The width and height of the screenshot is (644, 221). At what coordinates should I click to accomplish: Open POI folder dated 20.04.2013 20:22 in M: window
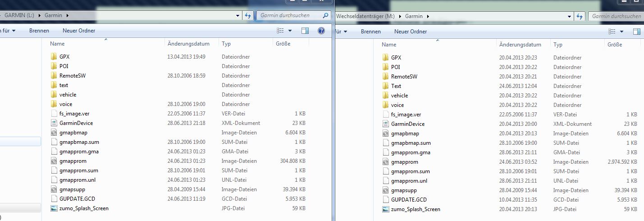395,67
